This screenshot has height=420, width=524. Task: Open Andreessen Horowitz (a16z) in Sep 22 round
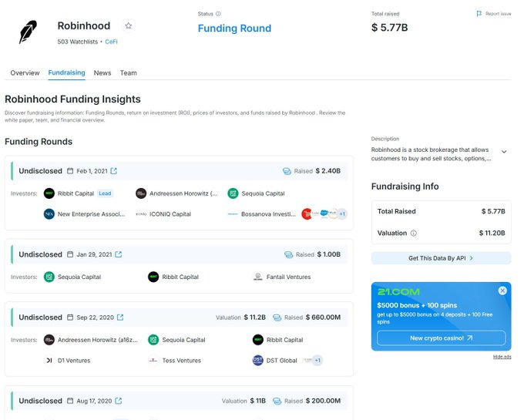coord(98,340)
